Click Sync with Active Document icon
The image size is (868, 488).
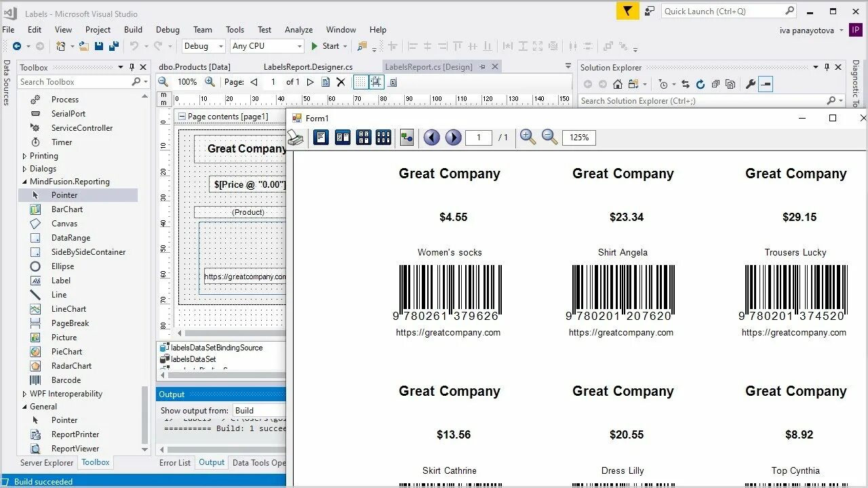coord(685,84)
